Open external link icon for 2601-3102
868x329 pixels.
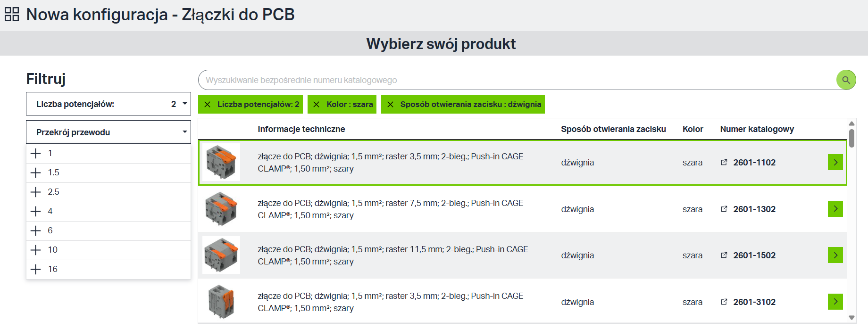pyautogui.click(x=724, y=302)
